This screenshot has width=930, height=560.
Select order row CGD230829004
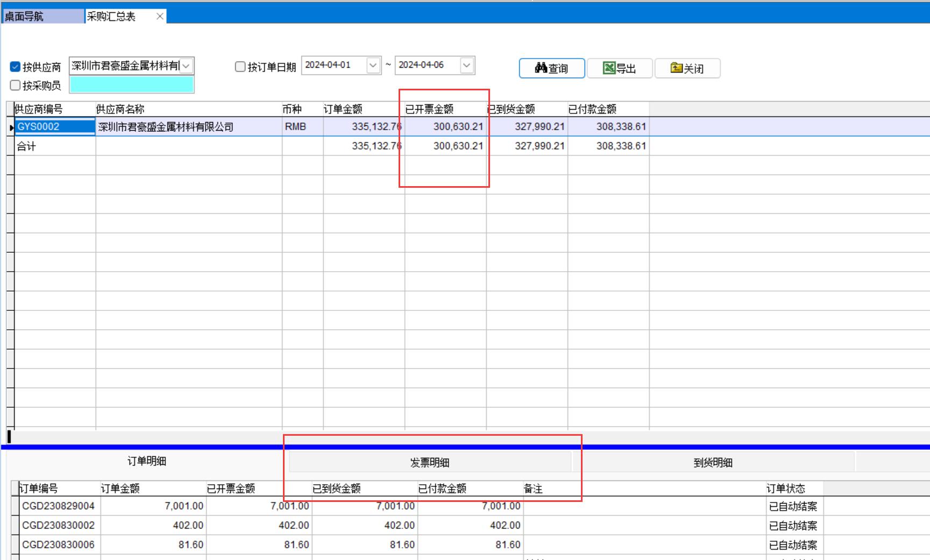(x=58, y=506)
